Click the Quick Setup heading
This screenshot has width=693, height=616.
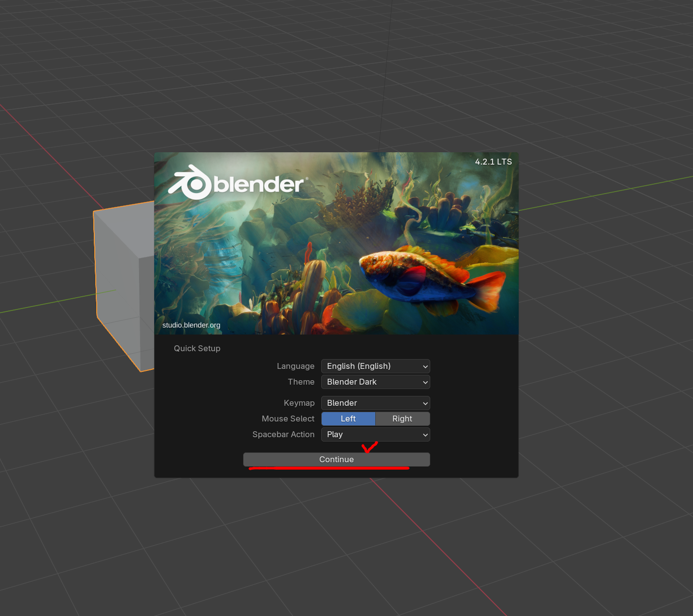pyautogui.click(x=197, y=348)
